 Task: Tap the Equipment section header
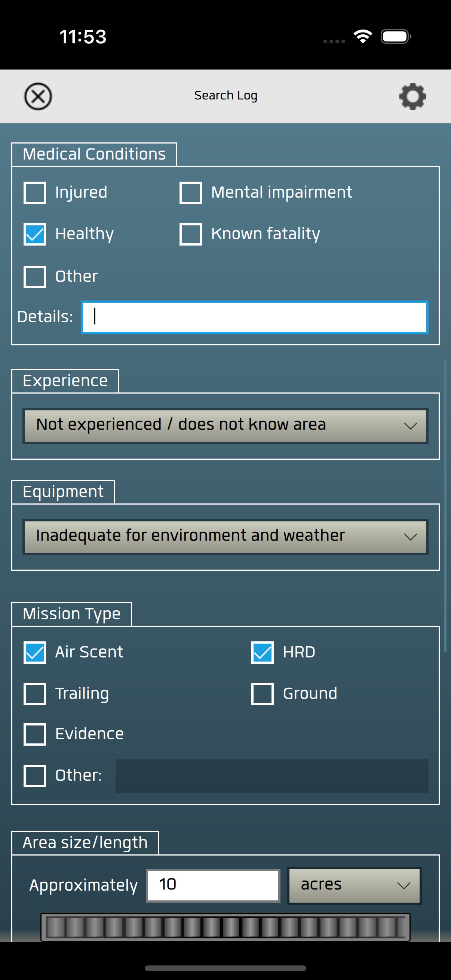(x=63, y=492)
